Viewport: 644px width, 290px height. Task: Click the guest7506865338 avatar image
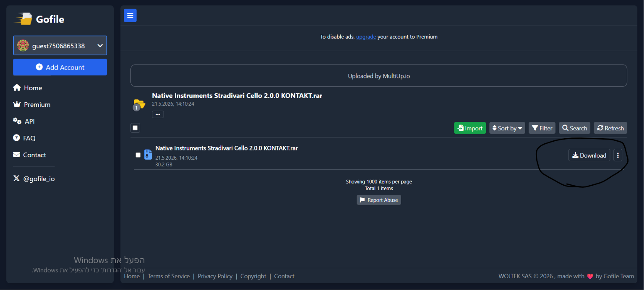tap(23, 46)
